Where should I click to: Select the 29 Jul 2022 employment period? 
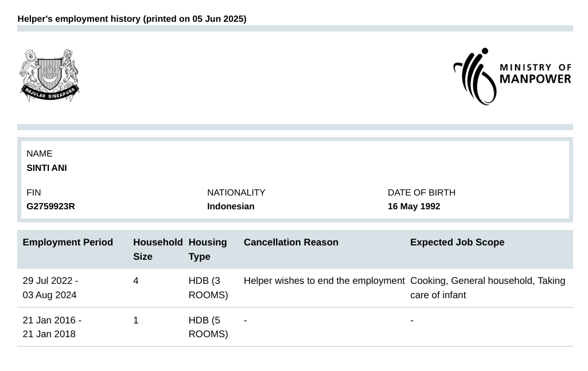click(50, 288)
